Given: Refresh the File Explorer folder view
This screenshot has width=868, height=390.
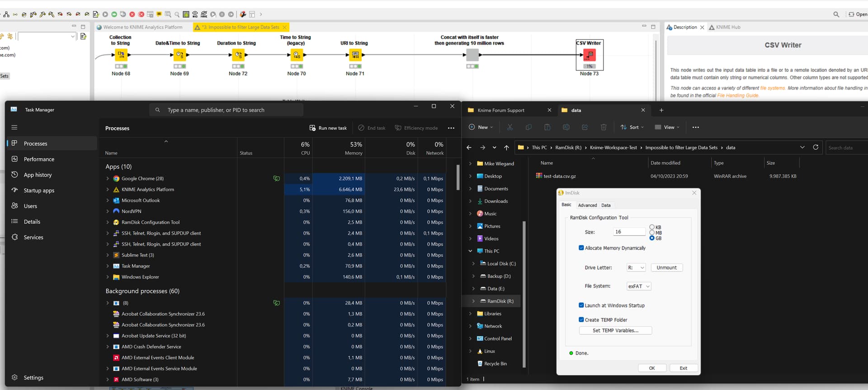Looking at the screenshot, I should [816, 147].
